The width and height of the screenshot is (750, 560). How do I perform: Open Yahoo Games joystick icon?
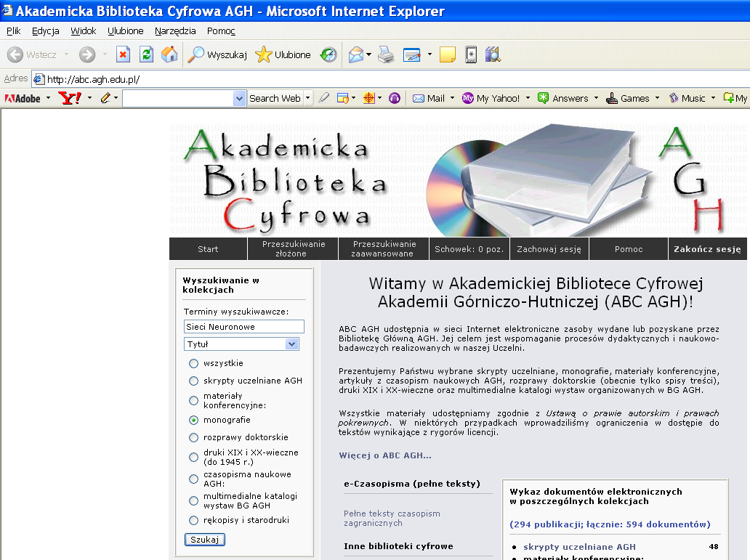[x=612, y=98]
